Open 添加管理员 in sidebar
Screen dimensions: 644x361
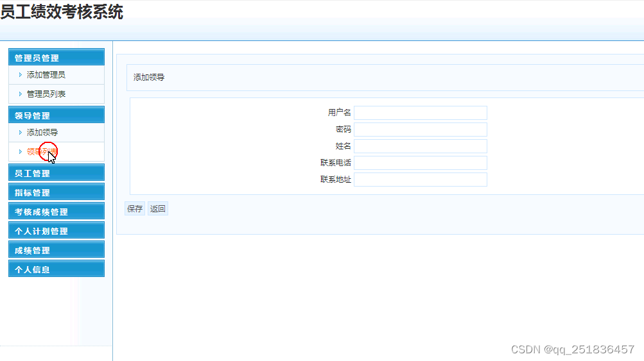(x=46, y=74)
